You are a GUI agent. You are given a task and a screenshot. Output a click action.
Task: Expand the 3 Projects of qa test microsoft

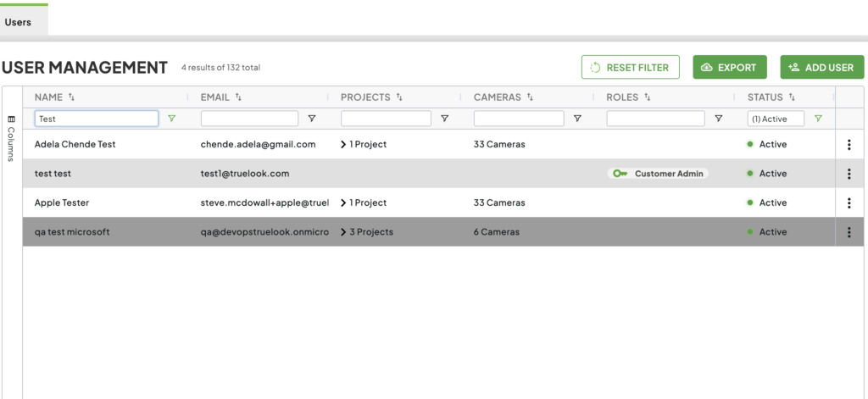point(344,232)
